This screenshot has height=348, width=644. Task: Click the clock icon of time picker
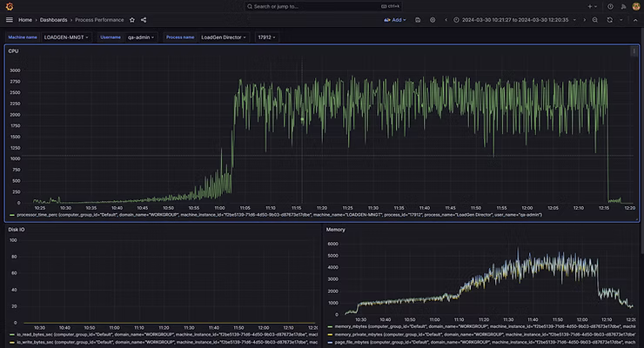click(x=456, y=20)
